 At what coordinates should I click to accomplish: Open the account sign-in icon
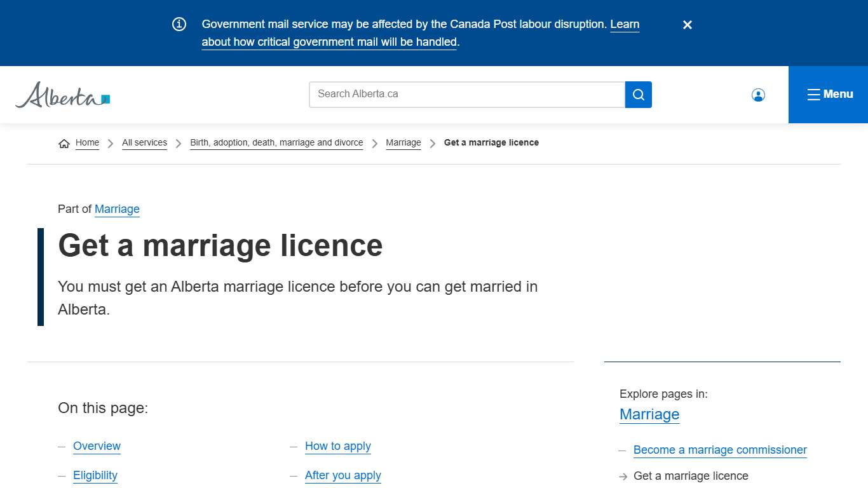[758, 94]
